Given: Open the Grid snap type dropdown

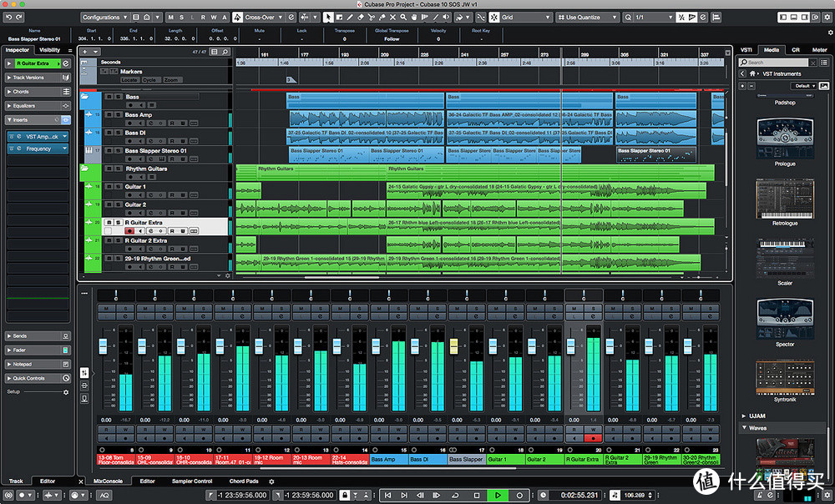Looking at the screenshot, I should 525,17.
